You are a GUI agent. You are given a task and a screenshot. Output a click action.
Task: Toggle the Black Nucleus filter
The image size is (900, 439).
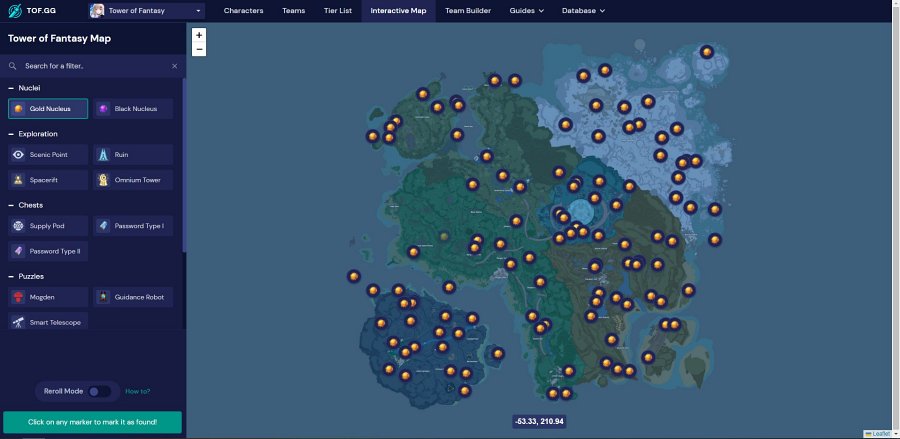click(133, 108)
